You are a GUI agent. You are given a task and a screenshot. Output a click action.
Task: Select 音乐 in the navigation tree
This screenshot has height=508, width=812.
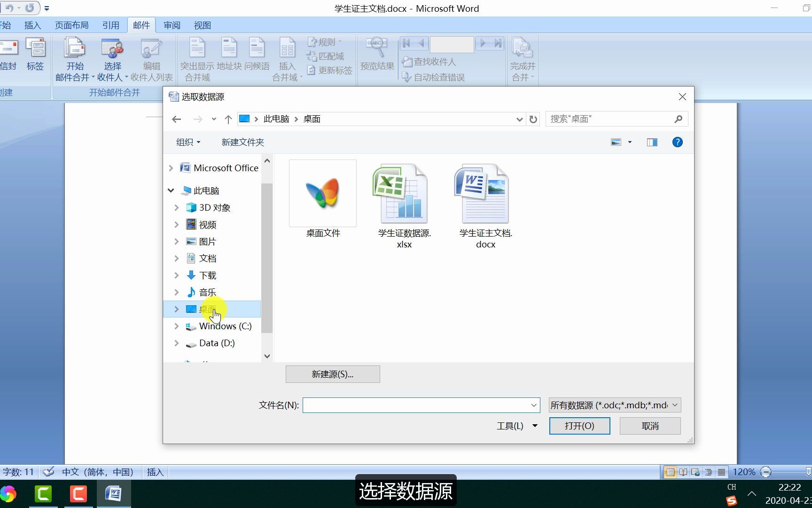point(208,292)
